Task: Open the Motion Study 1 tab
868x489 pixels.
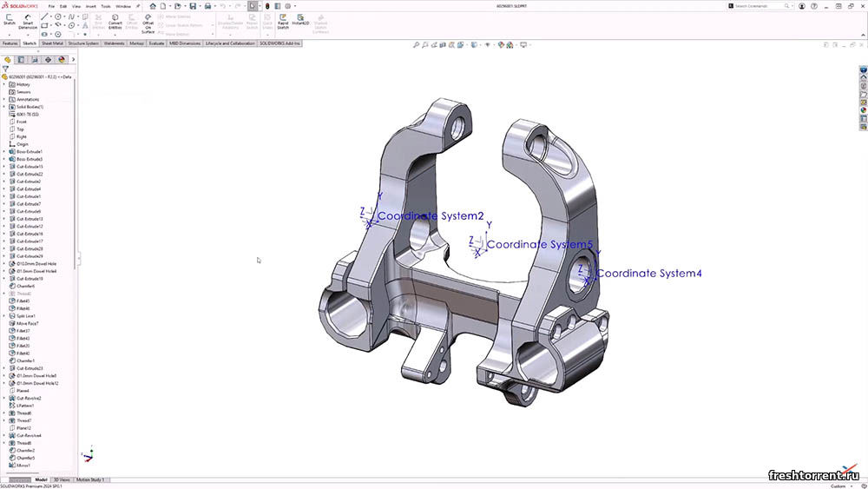Action: pyautogui.click(x=90, y=479)
